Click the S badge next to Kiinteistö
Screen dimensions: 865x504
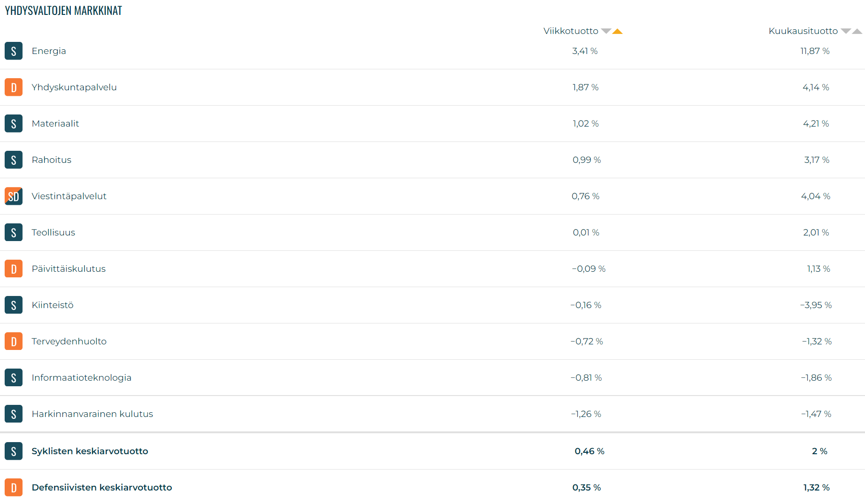[x=14, y=305]
